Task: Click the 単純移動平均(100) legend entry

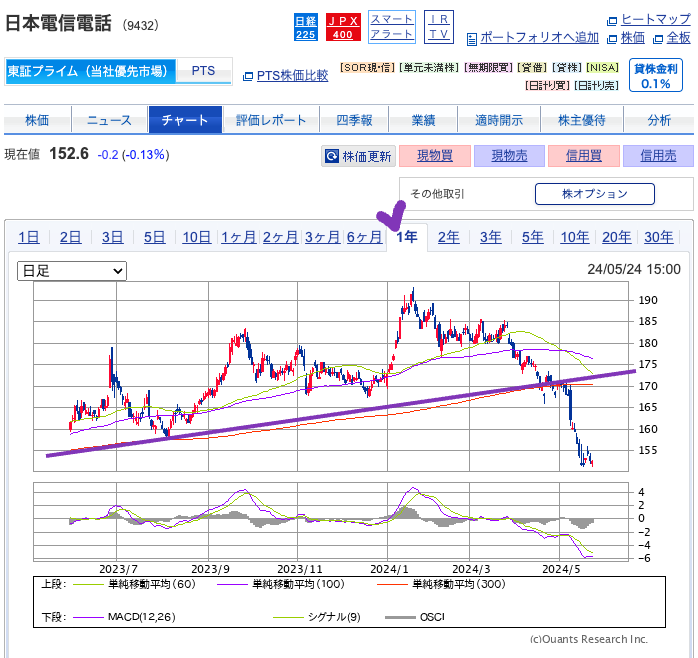Action: click(x=280, y=584)
